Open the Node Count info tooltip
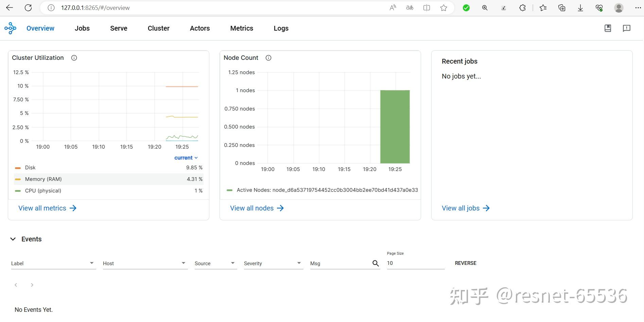The image size is (644, 322). click(268, 58)
